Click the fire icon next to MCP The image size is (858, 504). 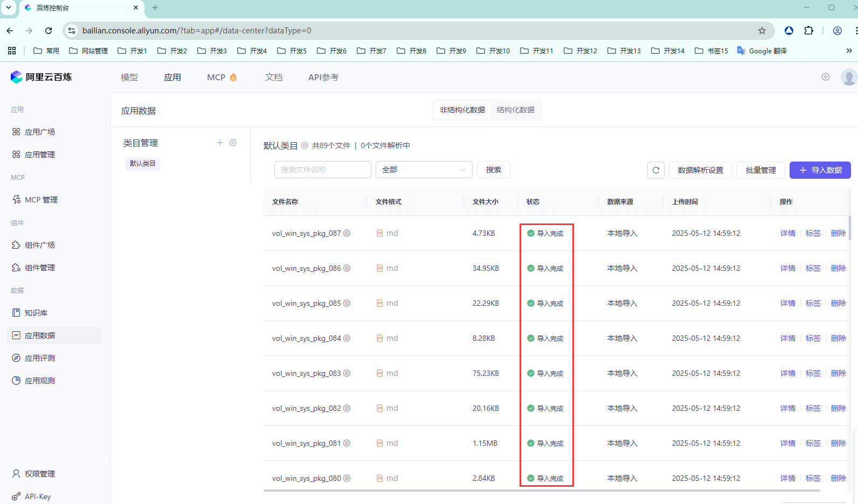tap(233, 77)
